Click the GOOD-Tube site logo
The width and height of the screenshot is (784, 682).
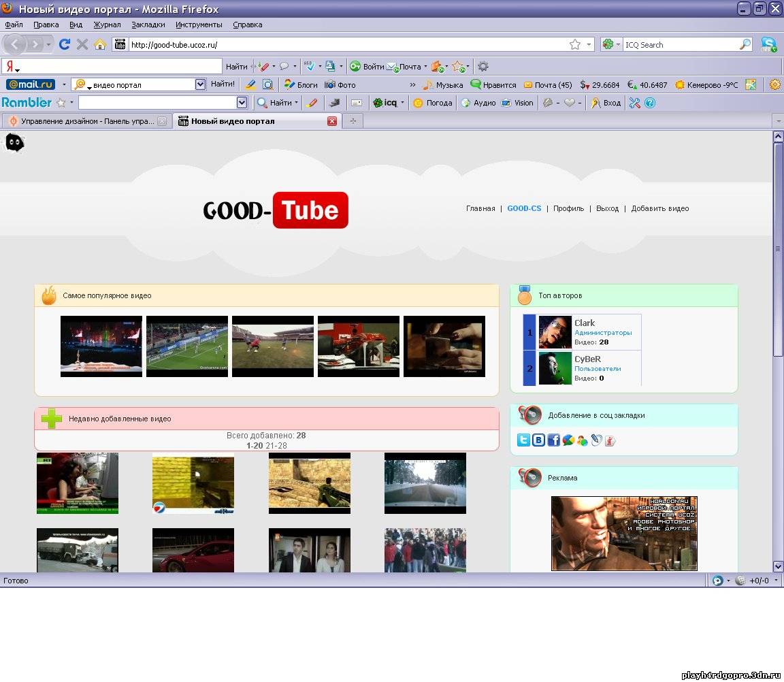coord(276,210)
